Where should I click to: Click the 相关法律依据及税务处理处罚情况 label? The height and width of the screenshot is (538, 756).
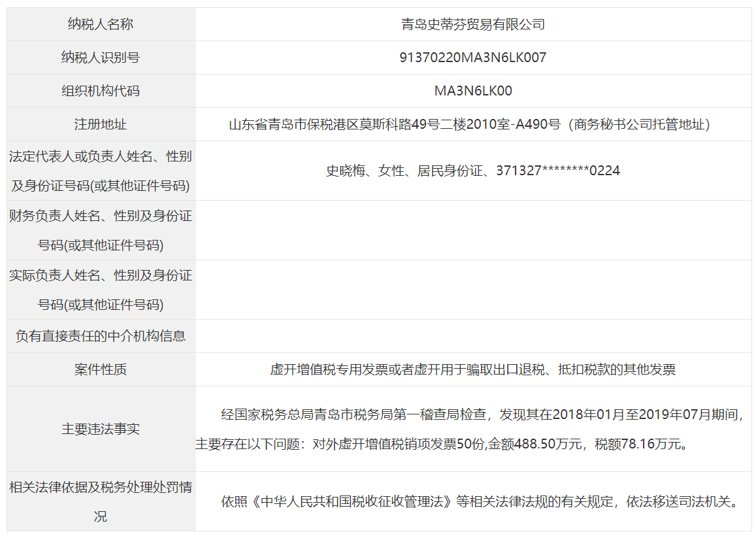coord(101,501)
